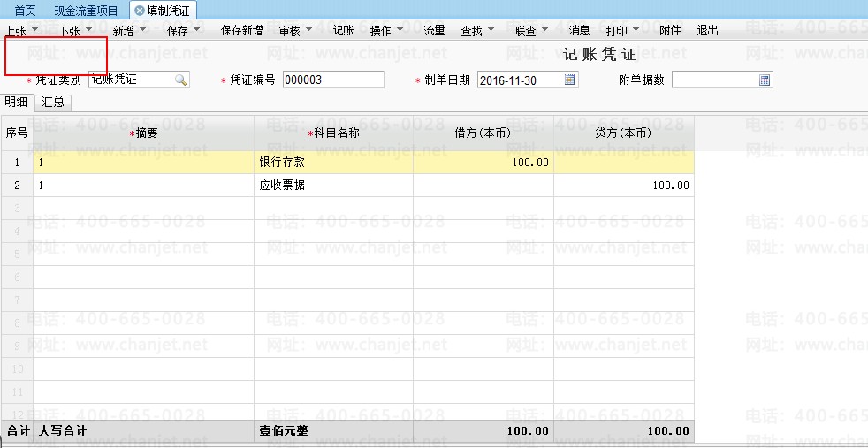
Task: Go to the 首页 tab
Action: [25, 11]
